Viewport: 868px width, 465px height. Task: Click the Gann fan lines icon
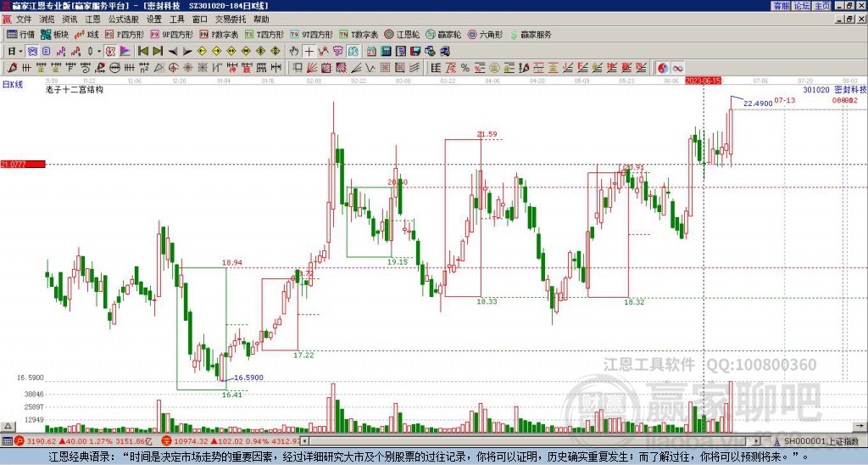tap(312, 68)
